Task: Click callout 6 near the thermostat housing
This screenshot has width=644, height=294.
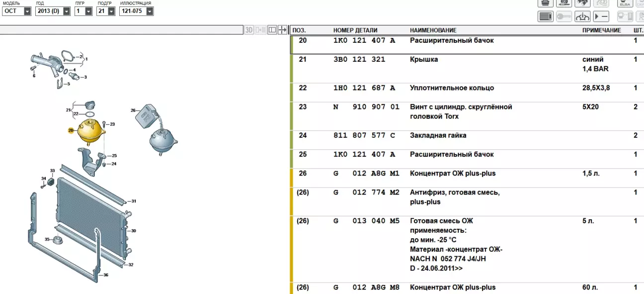Action: [x=34, y=76]
